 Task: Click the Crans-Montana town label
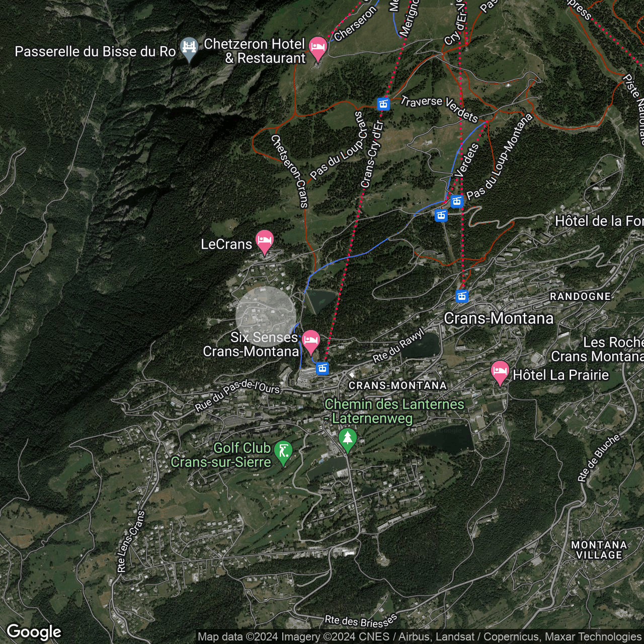click(499, 318)
